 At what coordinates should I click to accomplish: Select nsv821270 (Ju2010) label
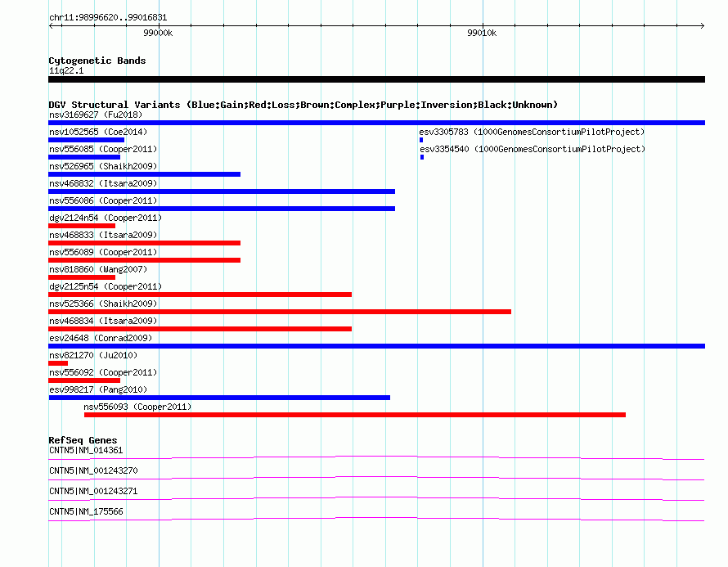coord(93,355)
